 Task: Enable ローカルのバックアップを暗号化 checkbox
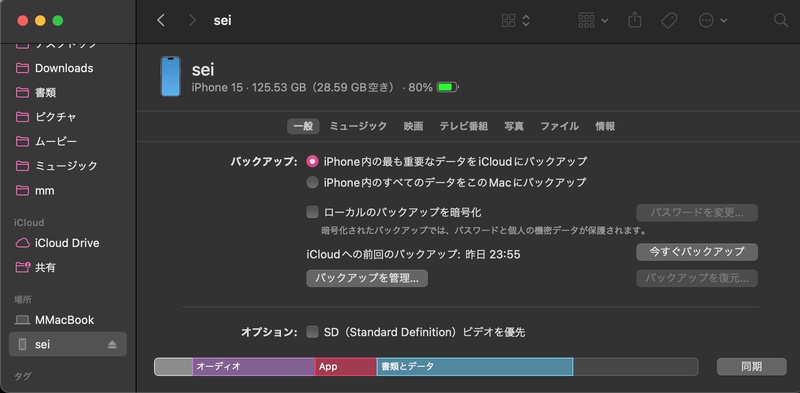312,212
